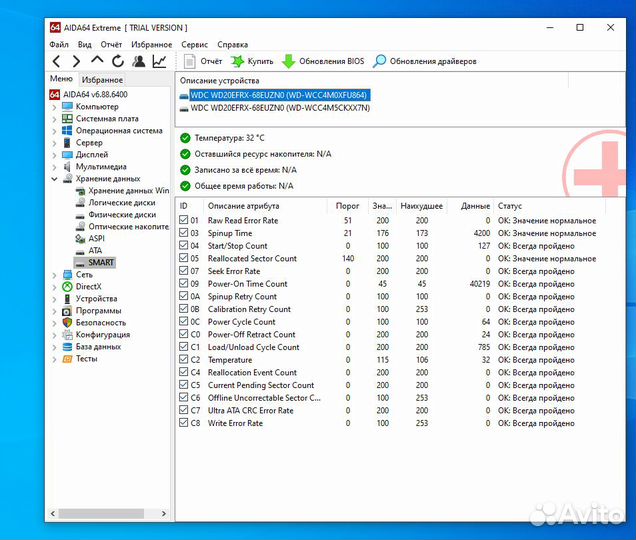Expand the Компьютер tree node

[x=54, y=107]
